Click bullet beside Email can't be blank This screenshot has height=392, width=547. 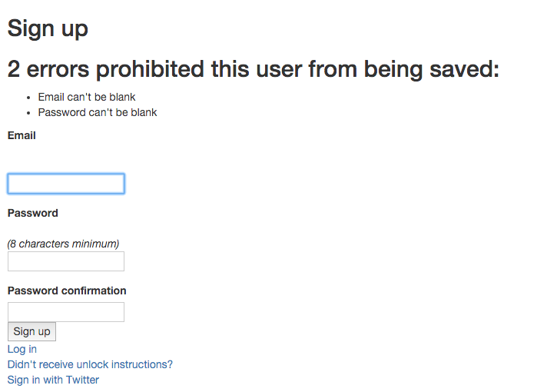28,98
